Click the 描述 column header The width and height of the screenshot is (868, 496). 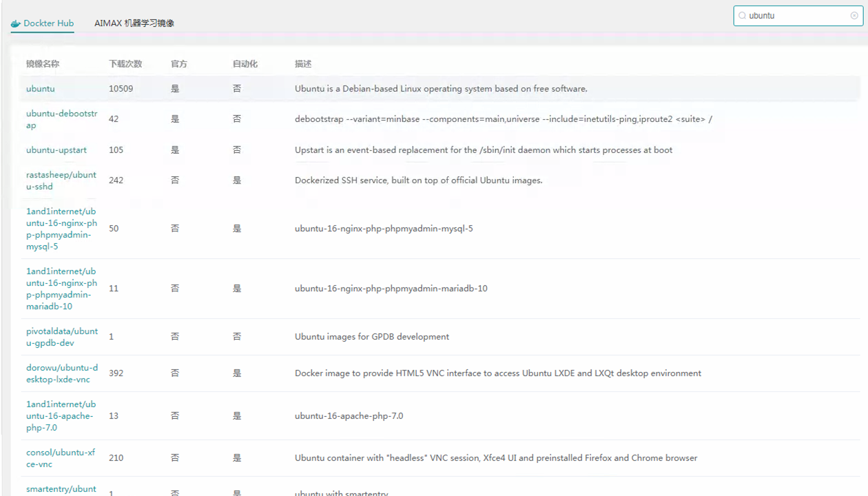click(303, 64)
